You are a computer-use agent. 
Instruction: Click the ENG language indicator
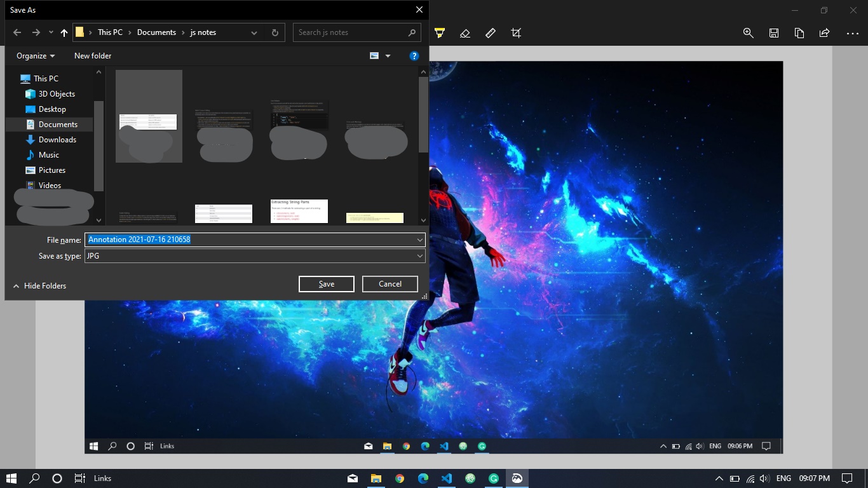784,478
